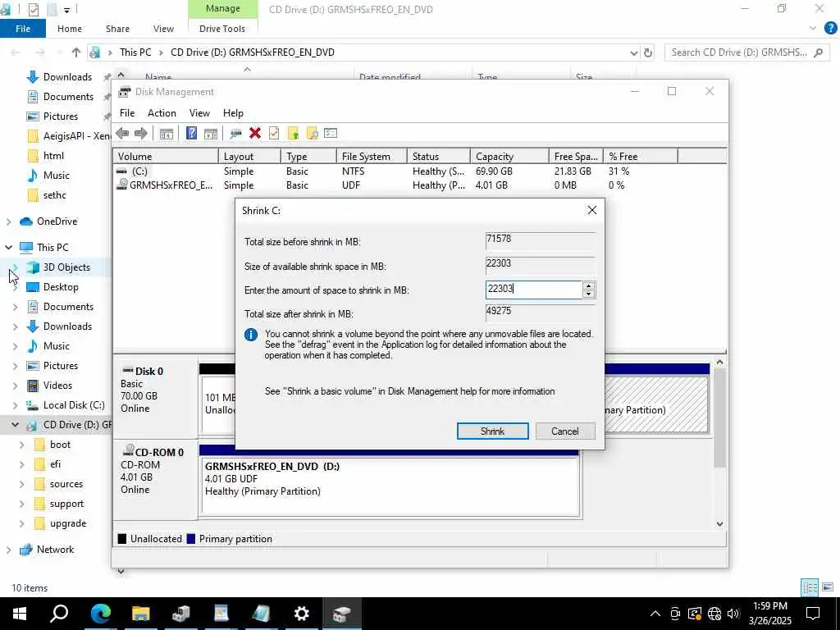The width and height of the screenshot is (840, 630).
Task: Open Drive Tools ribbon tab
Action: [x=221, y=29]
